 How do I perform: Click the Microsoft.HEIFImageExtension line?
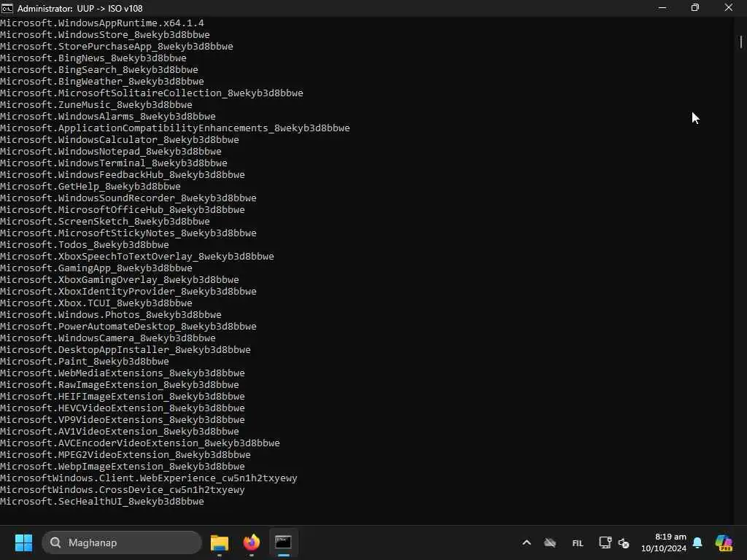pyautogui.click(x=123, y=396)
